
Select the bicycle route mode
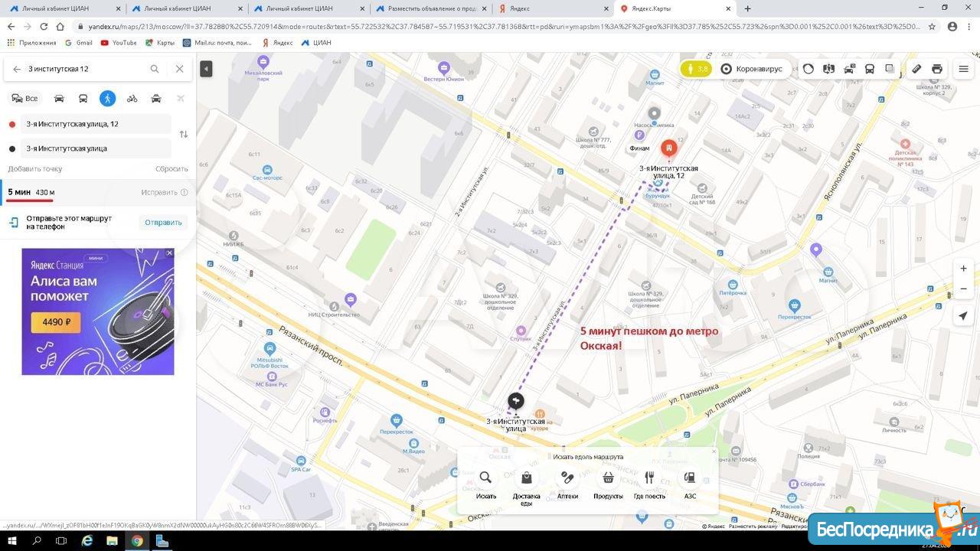coord(132,99)
